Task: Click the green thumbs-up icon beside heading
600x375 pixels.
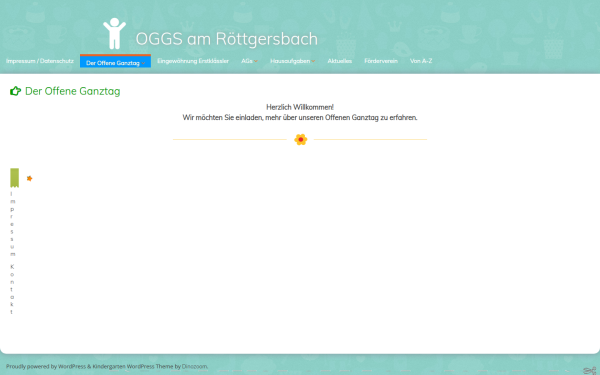Action: (15, 91)
